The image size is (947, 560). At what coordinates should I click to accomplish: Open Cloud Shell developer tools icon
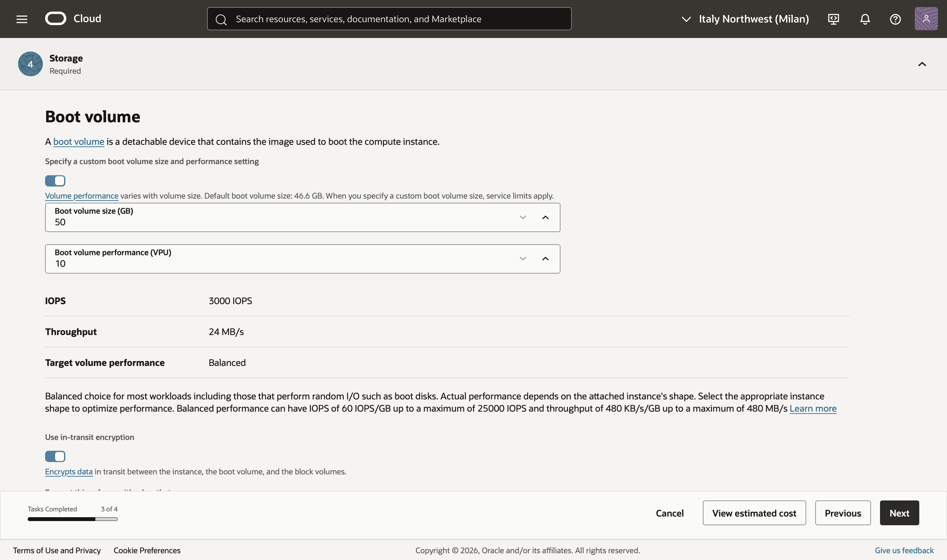(x=833, y=19)
